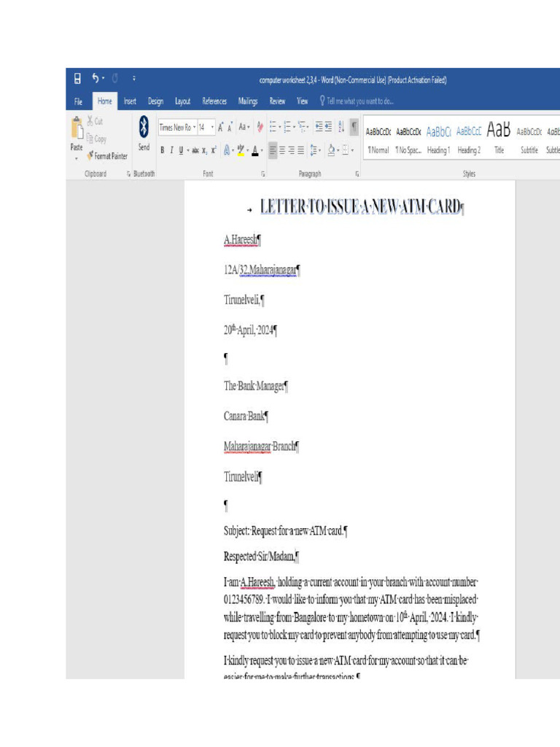Apply the Normal style
Screen dimensions: 560x747
point(378,140)
